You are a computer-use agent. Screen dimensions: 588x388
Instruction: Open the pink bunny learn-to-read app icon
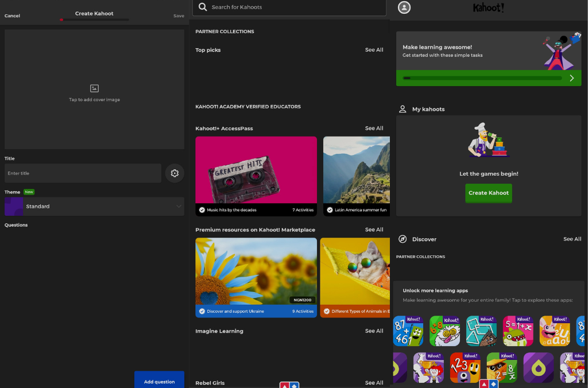click(555, 331)
